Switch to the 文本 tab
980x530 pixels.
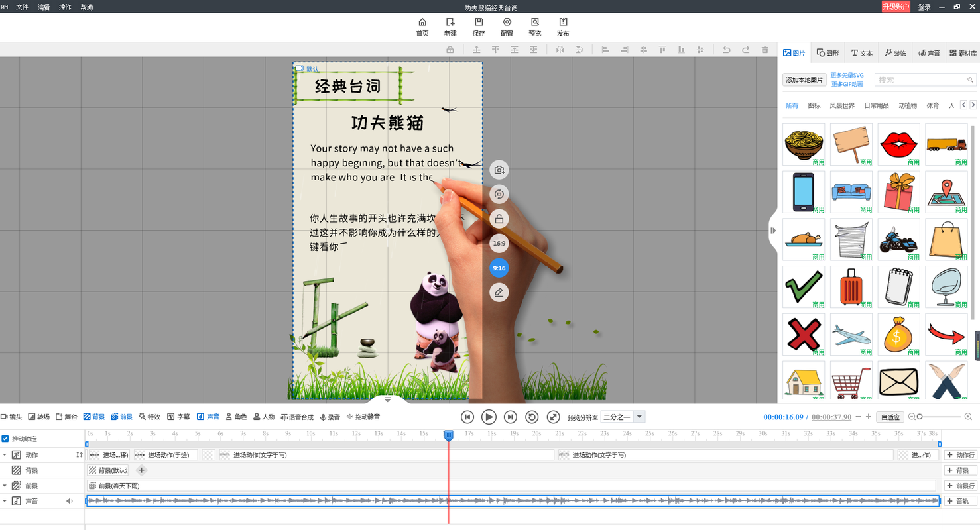(862, 53)
